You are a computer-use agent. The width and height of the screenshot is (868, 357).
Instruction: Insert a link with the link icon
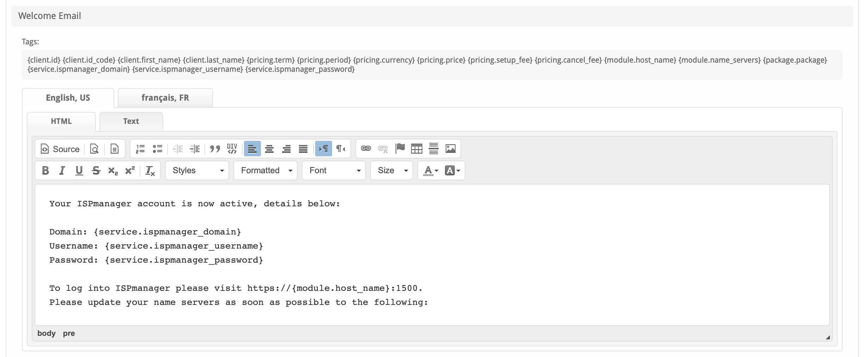366,149
